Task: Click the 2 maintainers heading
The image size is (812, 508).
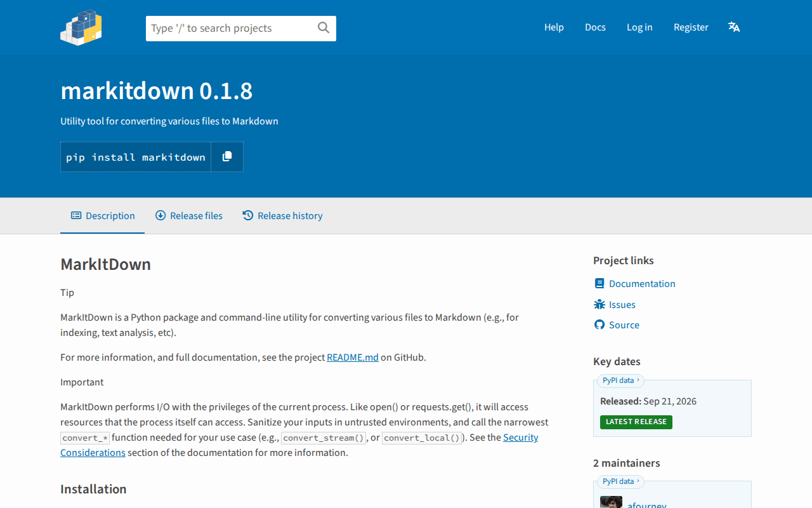Action: [x=627, y=463]
